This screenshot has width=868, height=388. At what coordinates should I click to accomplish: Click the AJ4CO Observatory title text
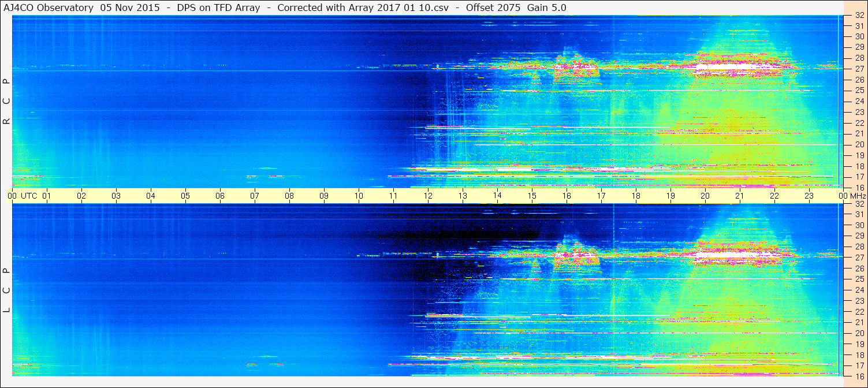point(50,8)
